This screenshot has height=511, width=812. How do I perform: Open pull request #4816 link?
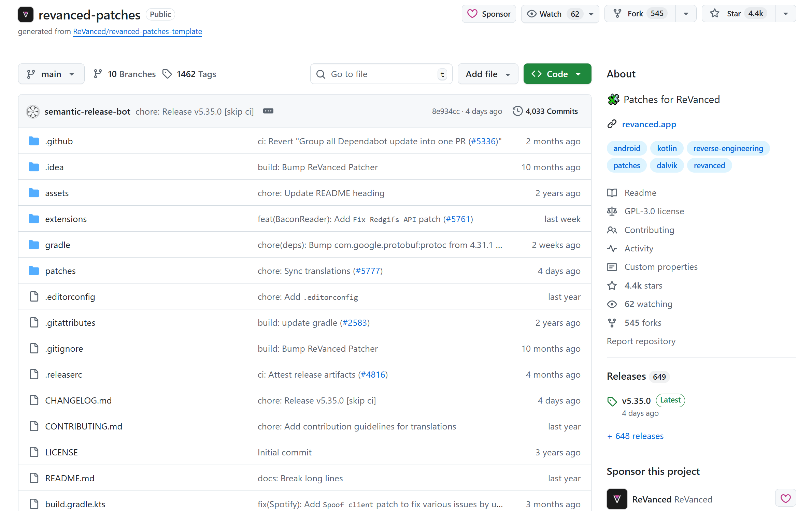point(373,375)
